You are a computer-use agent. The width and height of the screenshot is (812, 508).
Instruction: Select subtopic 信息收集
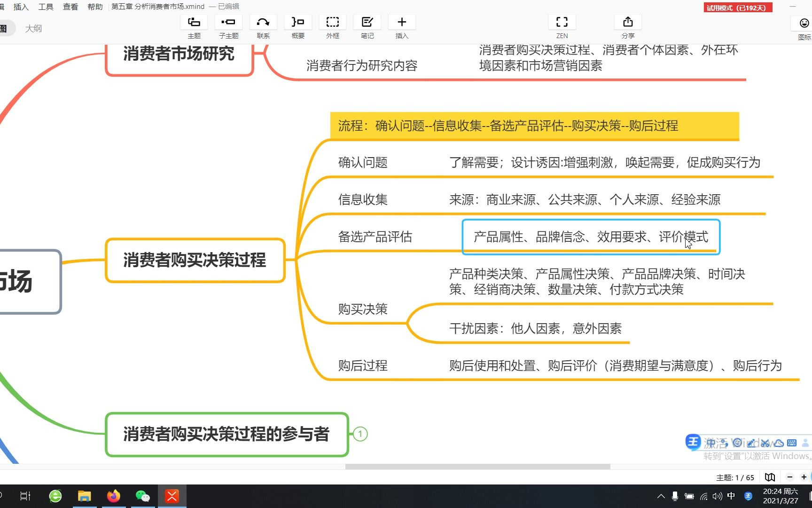(x=363, y=199)
